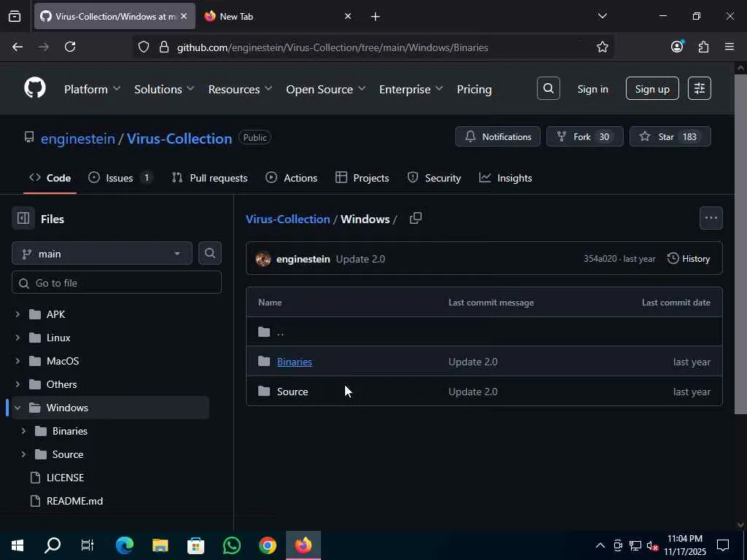Open the Actions tab
747x560 pixels.
click(292, 178)
